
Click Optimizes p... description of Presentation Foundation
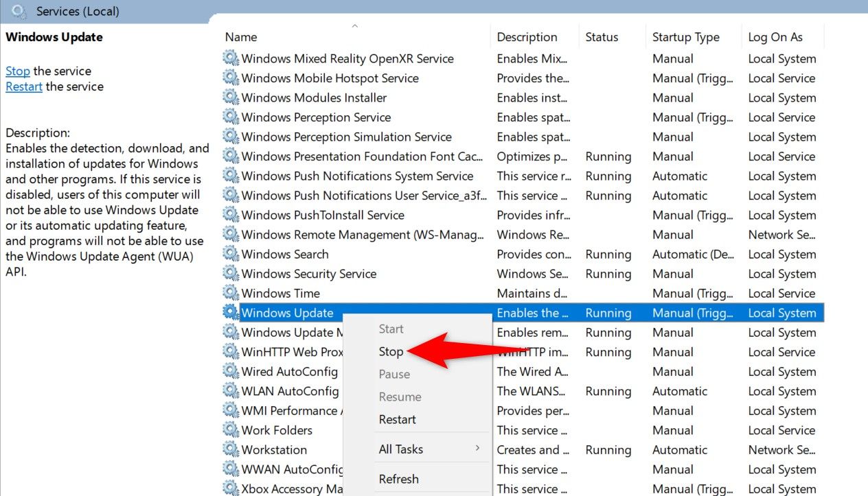[532, 156]
